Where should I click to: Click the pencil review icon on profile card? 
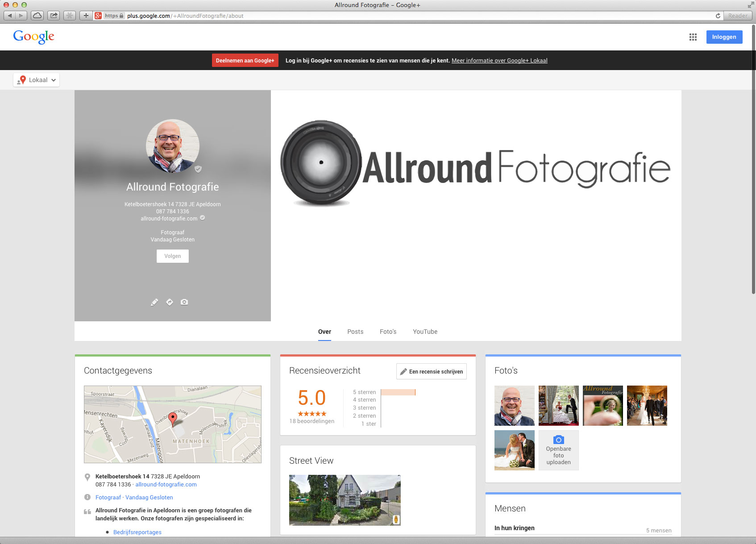154,302
